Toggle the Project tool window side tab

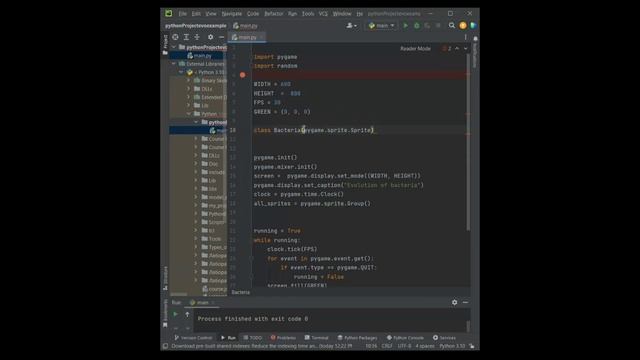click(165, 44)
